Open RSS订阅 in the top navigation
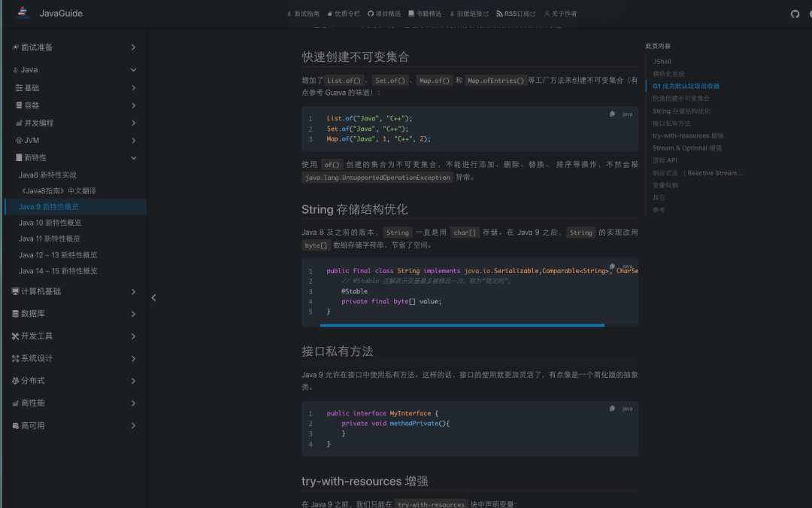 click(x=516, y=14)
